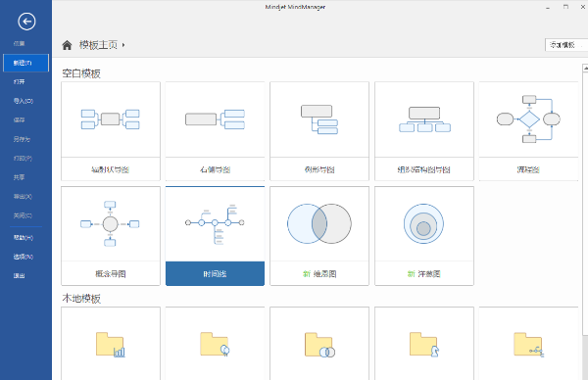Open the local template folder with branching nodes badge

coord(528,344)
